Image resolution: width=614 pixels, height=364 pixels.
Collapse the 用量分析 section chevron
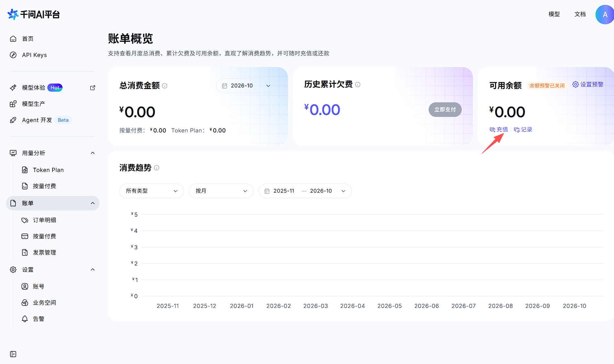[x=93, y=153]
